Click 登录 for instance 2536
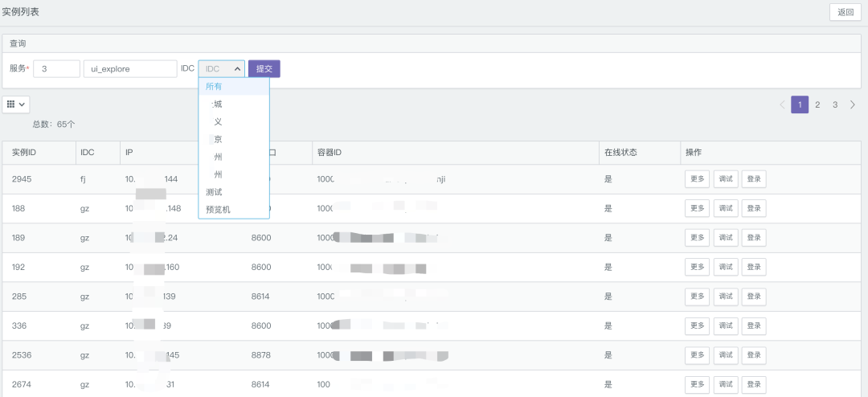This screenshot has width=868, height=397. pos(754,355)
